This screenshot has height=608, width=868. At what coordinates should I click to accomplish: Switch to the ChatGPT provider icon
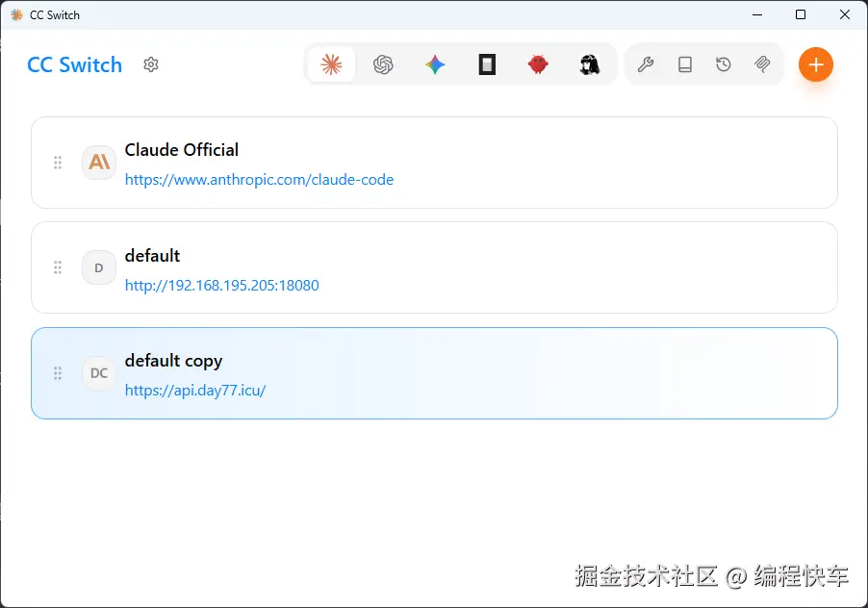[383, 63]
